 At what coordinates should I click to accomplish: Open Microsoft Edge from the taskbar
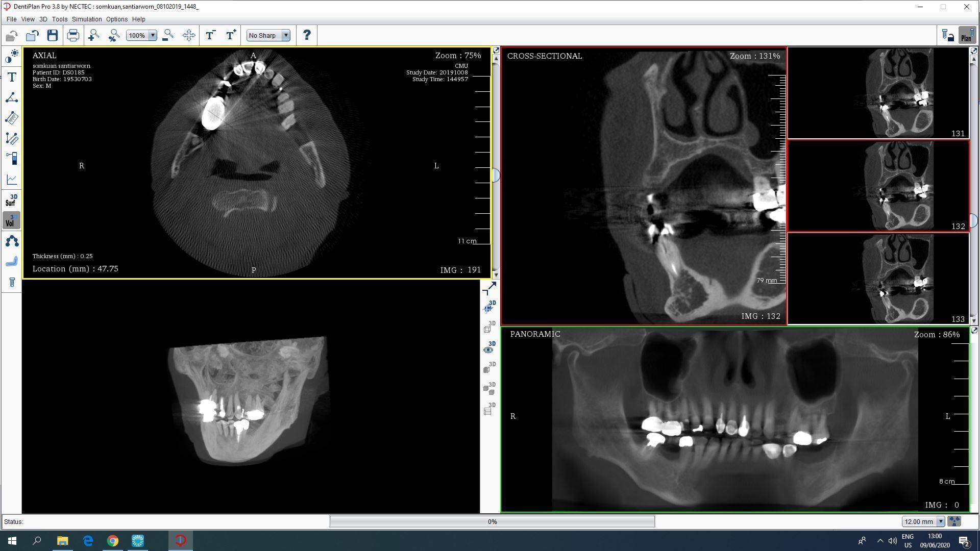[x=88, y=541]
